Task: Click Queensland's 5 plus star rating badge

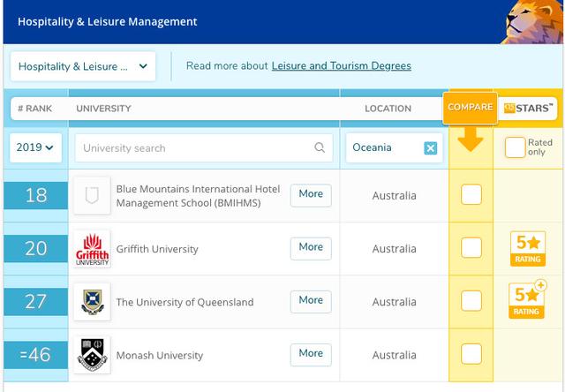Action: coord(527,300)
